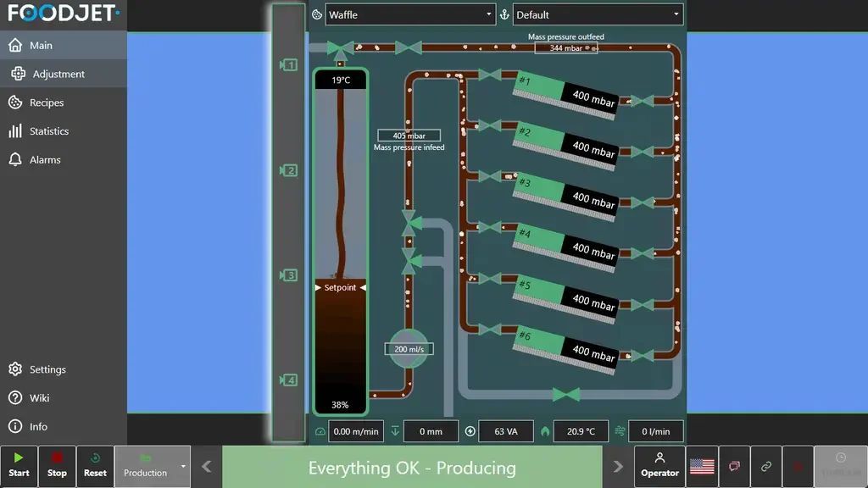Select camera position 4
Image resolution: width=868 pixels, height=488 pixels.
click(289, 380)
